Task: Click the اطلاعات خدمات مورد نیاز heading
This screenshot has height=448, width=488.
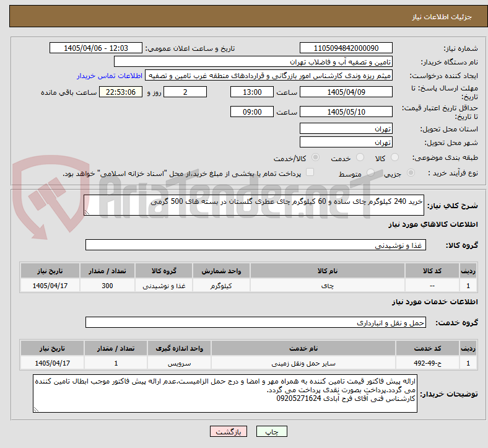Action: point(435,301)
